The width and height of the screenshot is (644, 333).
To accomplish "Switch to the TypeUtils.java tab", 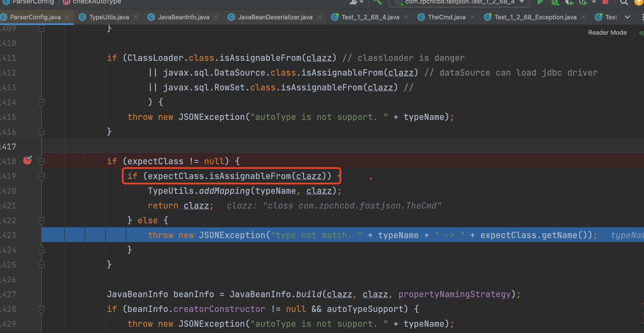I will pyautogui.click(x=109, y=17).
